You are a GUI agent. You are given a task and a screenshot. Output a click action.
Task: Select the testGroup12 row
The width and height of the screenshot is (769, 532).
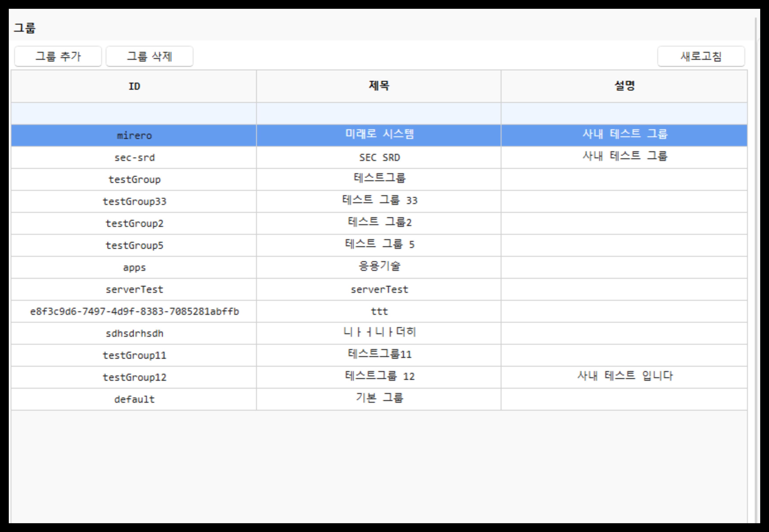coord(134,377)
